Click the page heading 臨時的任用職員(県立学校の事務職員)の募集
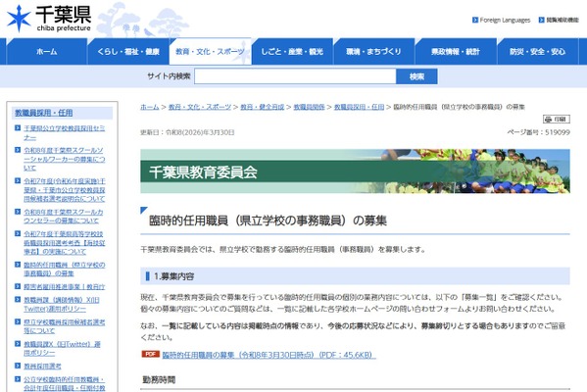The width and height of the screenshot is (587, 392). coord(268,220)
